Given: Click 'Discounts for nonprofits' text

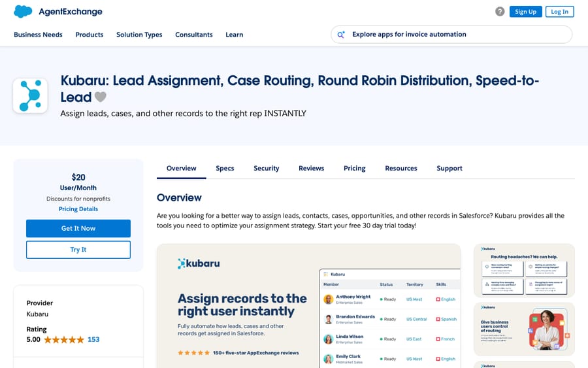Looking at the screenshot, I should (x=78, y=199).
